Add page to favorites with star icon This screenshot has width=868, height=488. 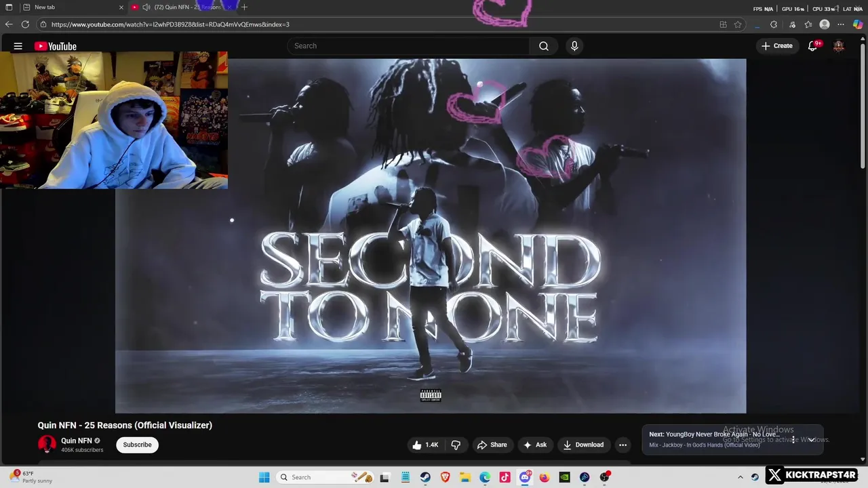tap(738, 24)
